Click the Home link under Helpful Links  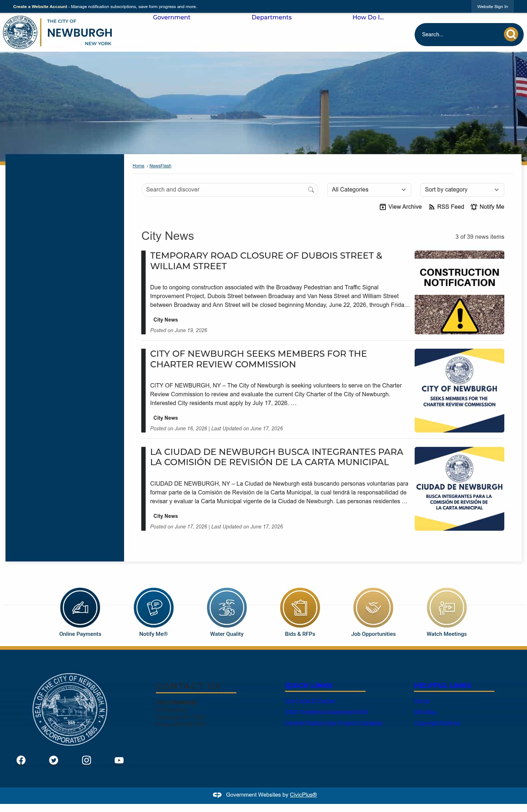coord(422,701)
